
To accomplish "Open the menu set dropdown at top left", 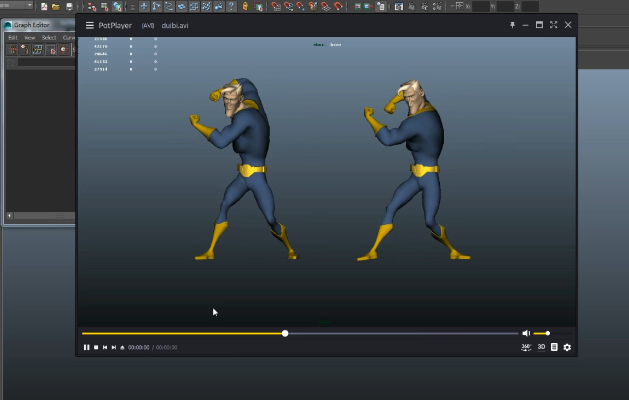I will coord(16,5).
